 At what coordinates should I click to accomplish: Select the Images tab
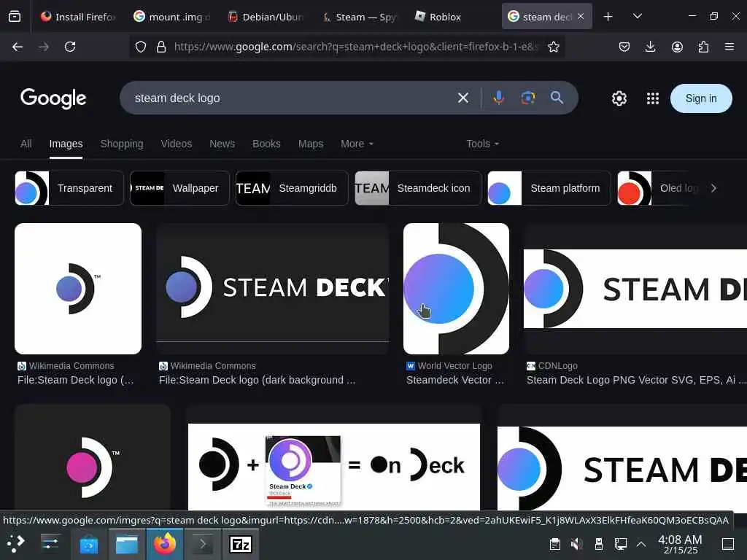(x=66, y=144)
